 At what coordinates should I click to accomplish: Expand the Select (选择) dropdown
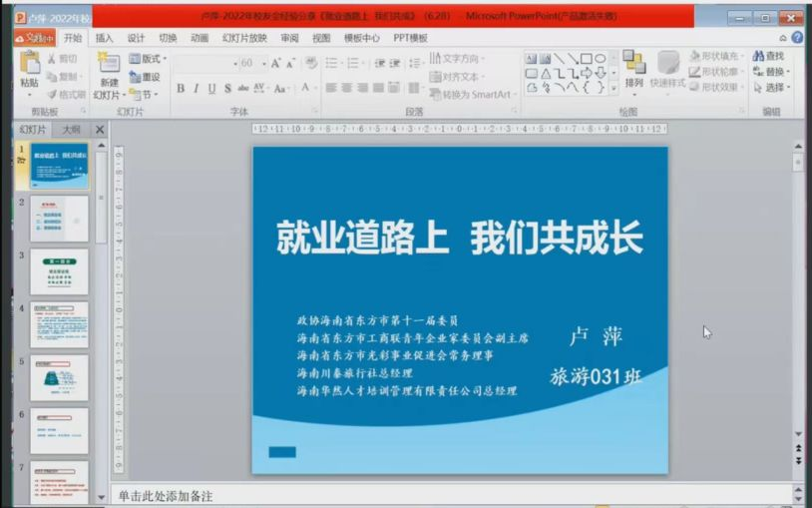(x=773, y=88)
